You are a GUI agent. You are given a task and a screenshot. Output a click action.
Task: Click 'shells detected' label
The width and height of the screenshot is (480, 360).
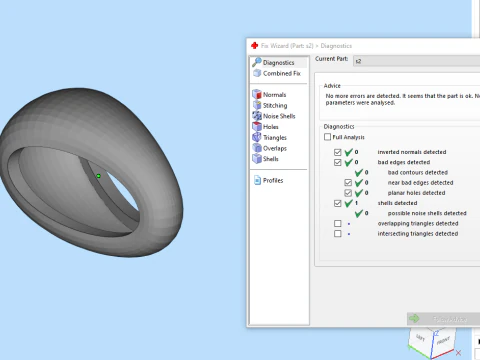[x=397, y=203]
